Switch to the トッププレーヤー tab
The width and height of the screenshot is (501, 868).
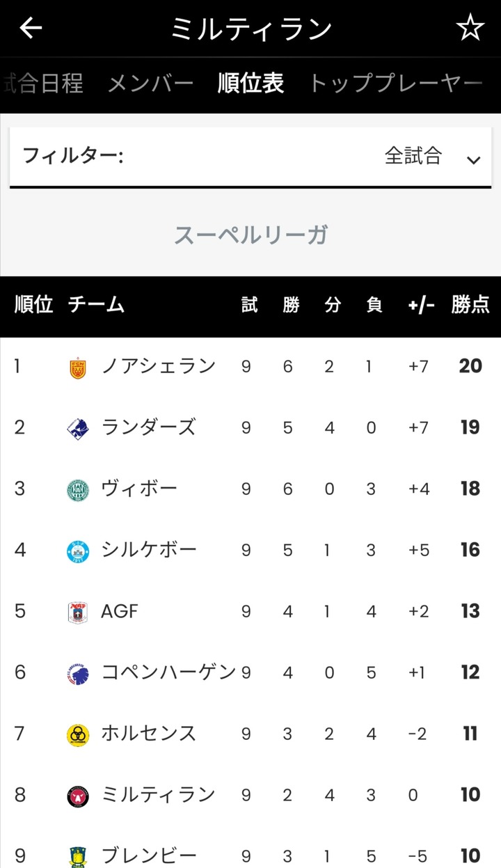[395, 84]
